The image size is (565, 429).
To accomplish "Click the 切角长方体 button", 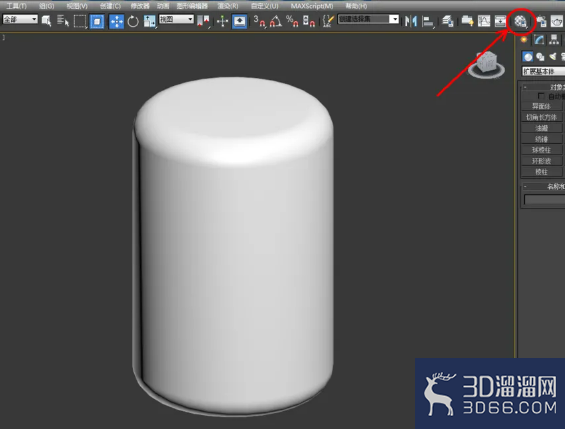I will pos(542,117).
